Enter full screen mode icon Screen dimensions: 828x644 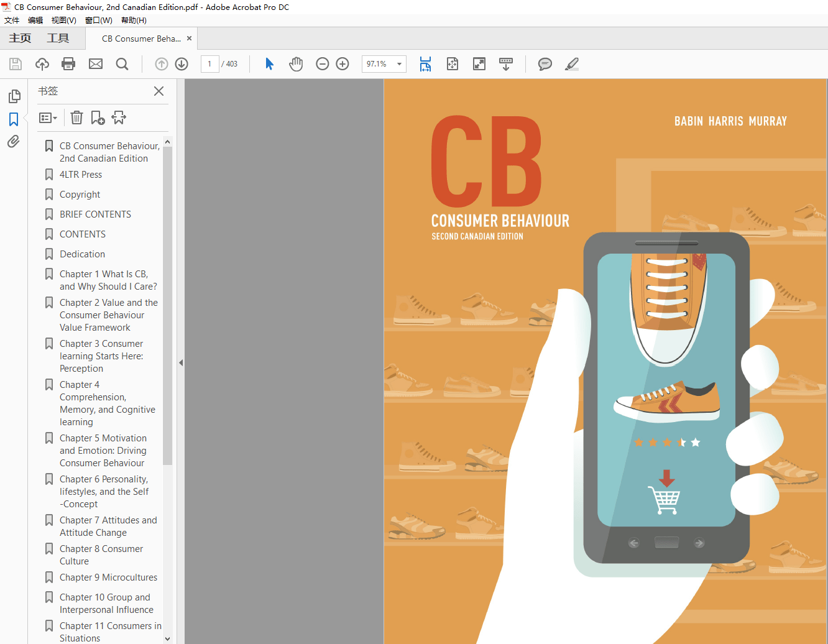479,64
